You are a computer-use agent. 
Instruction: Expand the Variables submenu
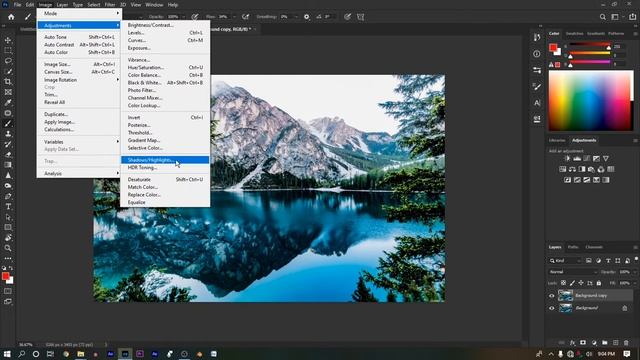click(79, 142)
